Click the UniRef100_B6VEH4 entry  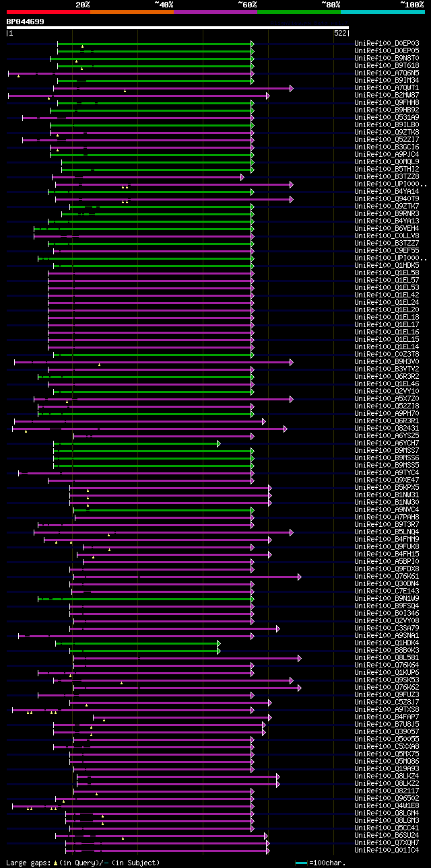click(387, 229)
